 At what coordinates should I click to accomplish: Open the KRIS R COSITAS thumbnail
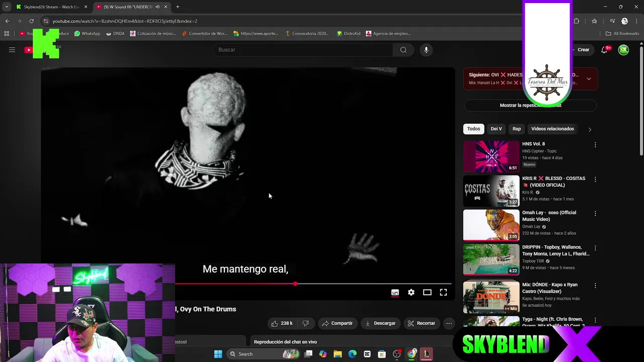(491, 191)
